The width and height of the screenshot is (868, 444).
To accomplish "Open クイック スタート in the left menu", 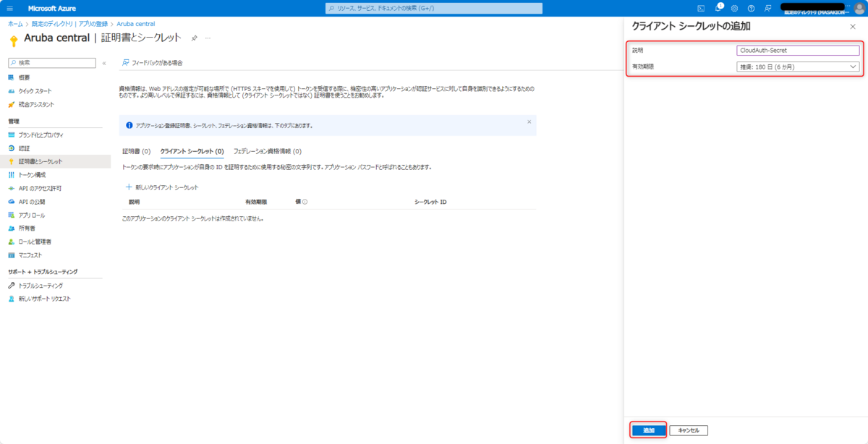I will coord(35,90).
